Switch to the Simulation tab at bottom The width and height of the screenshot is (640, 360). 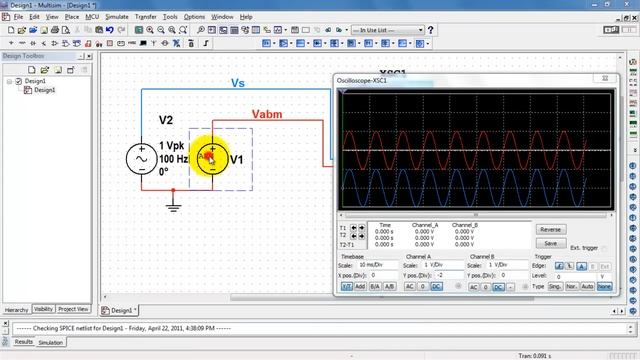(51, 342)
